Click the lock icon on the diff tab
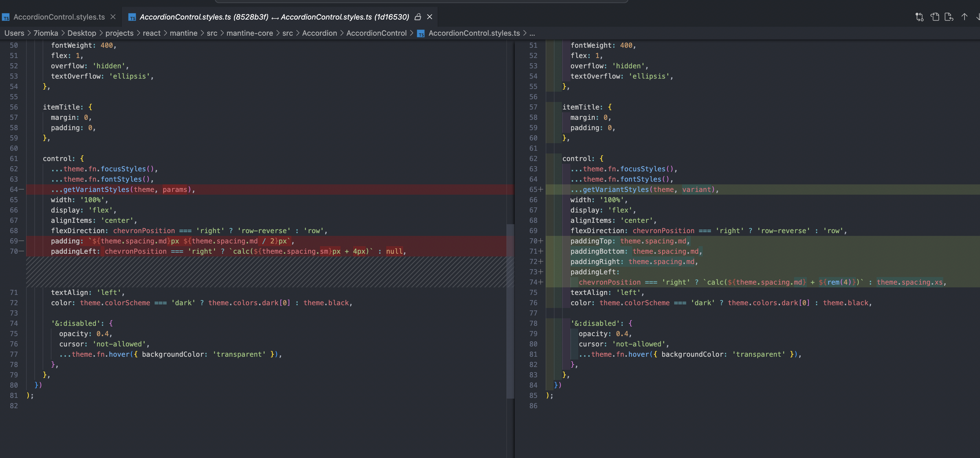This screenshot has width=980, height=458. point(418,17)
